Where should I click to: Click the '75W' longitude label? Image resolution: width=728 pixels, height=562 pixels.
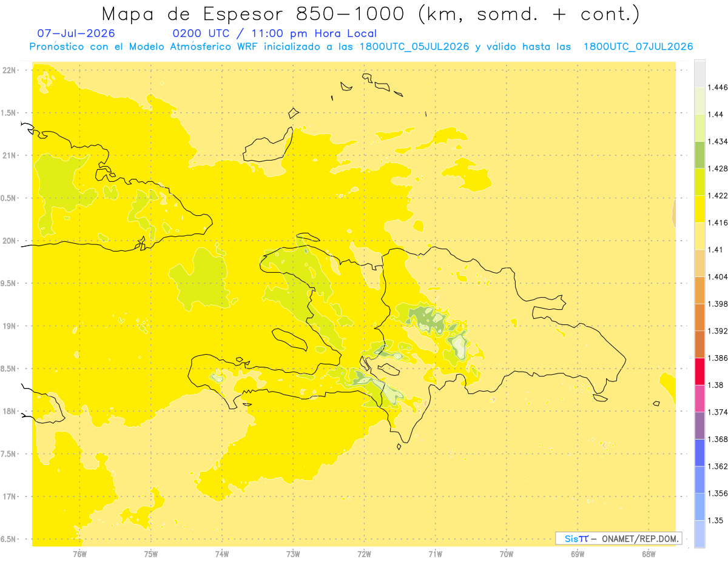pos(150,554)
